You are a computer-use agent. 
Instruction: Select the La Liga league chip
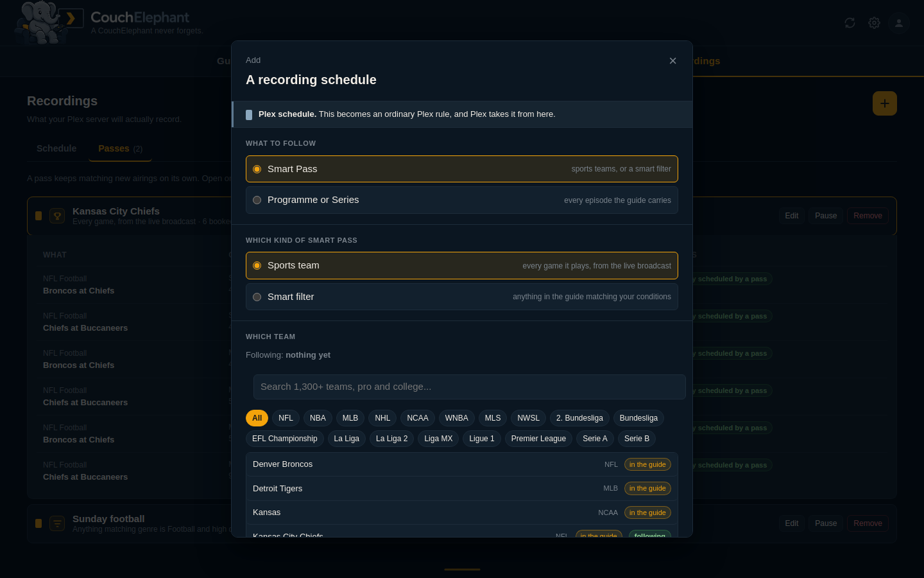click(346, 439)
